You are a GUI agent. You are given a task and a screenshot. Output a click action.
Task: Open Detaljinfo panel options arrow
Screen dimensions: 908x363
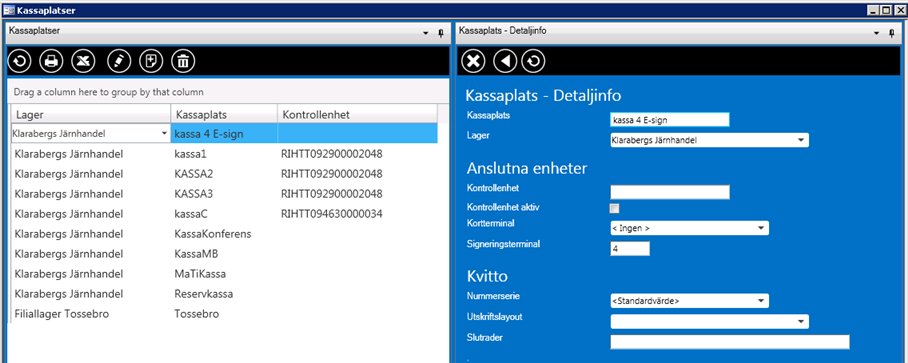(876, 34)
